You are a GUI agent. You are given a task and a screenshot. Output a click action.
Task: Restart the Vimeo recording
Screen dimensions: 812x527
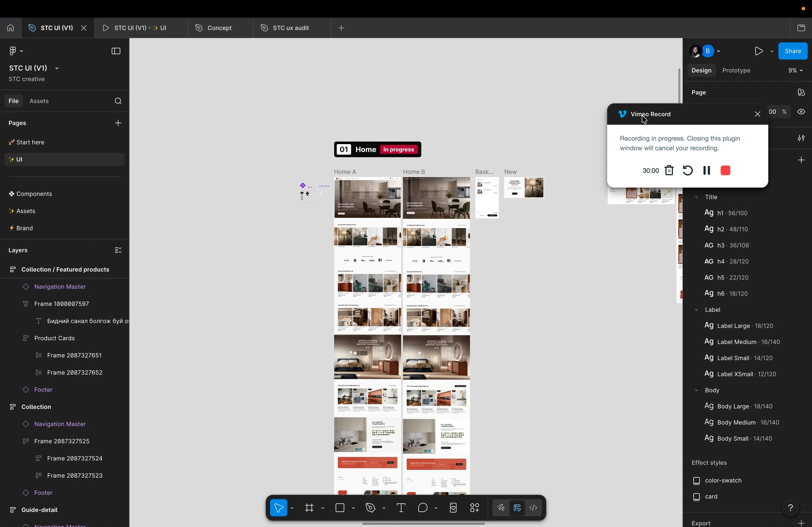click(x=687, y=170)
